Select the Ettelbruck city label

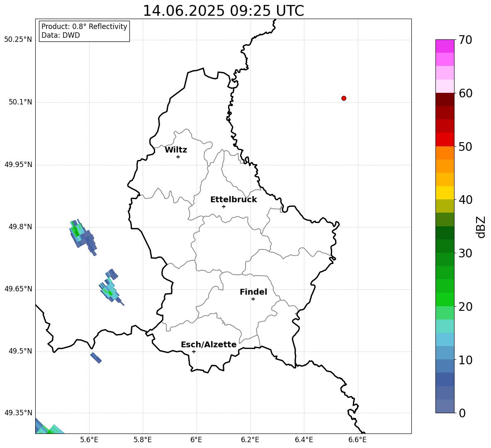click(233, 200)
